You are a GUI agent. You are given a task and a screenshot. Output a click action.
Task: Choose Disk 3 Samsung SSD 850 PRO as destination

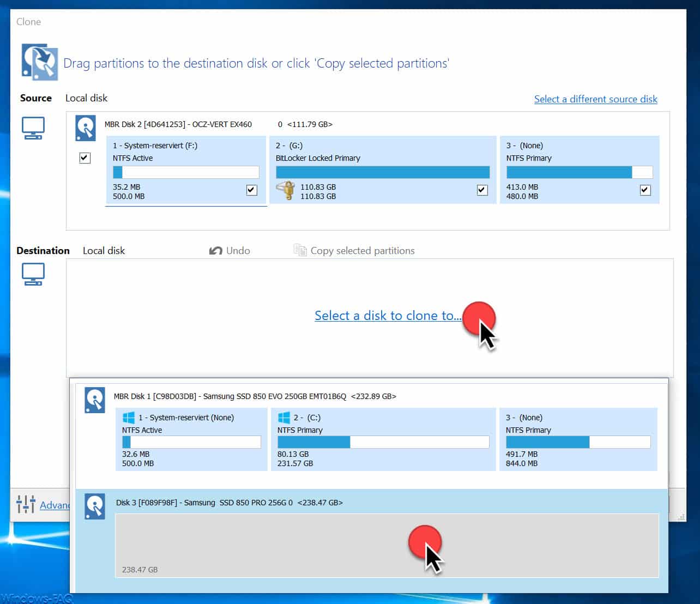tap(372, 541)
